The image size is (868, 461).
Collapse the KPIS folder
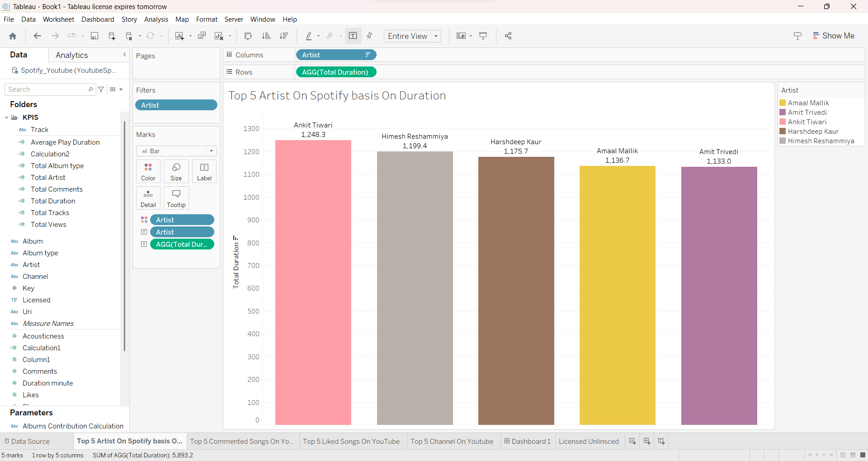click(x=6, y=117)
